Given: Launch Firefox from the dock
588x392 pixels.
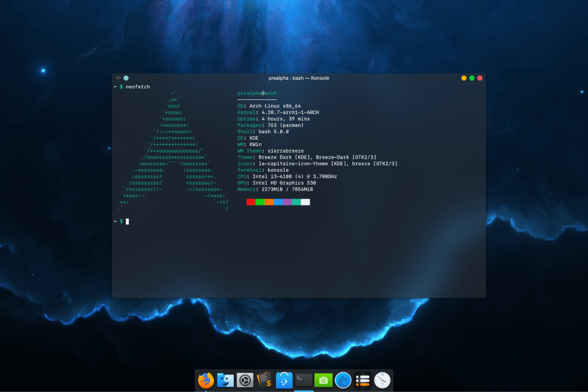Looking at the screenshot, I should (x=205, y=380).
